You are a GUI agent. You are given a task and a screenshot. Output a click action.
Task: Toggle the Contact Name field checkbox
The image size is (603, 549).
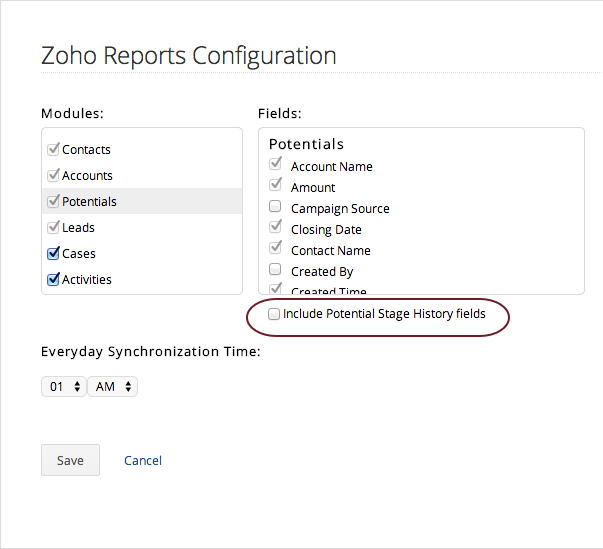(x=275, y=249)
